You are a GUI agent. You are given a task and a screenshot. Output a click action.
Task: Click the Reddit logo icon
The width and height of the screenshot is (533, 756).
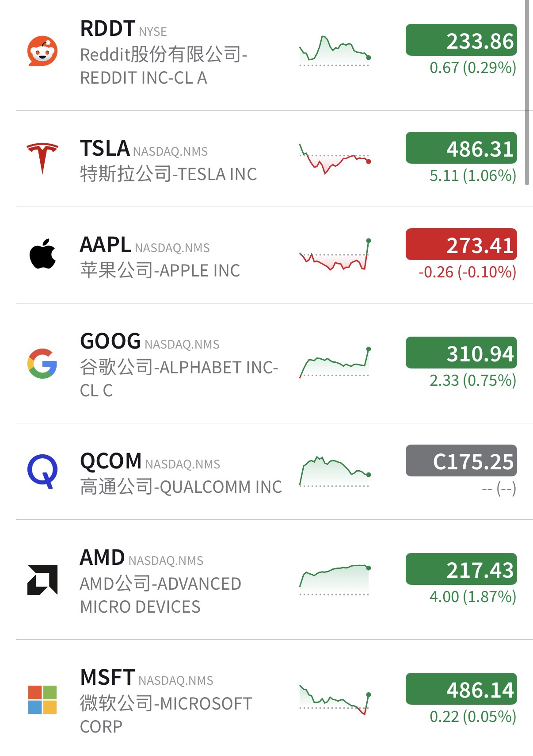point(42,51)
